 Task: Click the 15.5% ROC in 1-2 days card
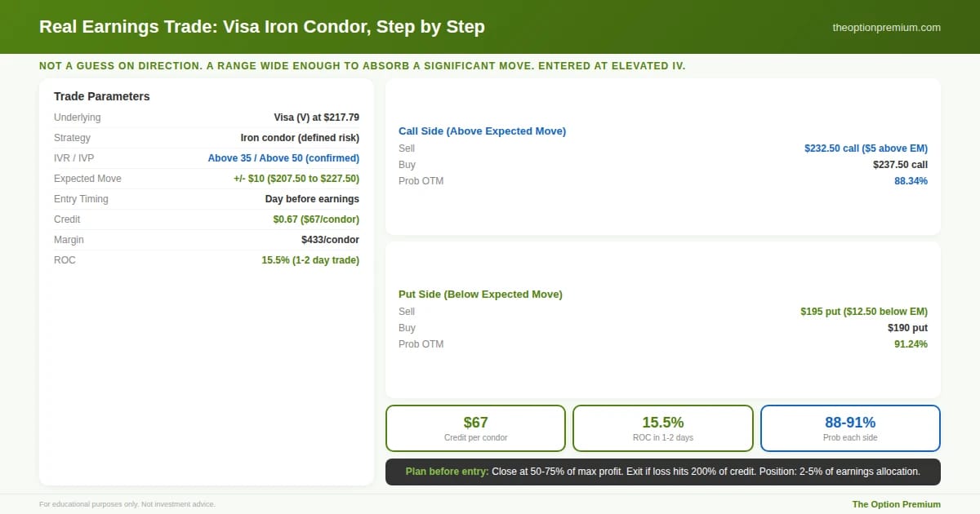[x=662, y=428]
